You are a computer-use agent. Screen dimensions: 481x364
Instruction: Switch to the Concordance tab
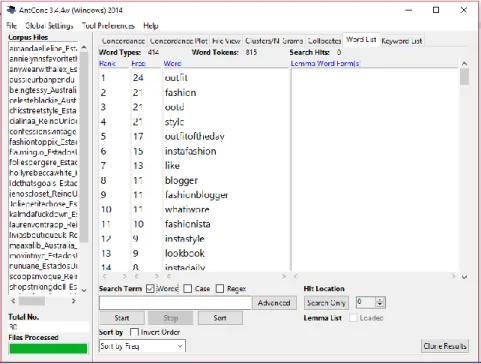tap(123, 41)
